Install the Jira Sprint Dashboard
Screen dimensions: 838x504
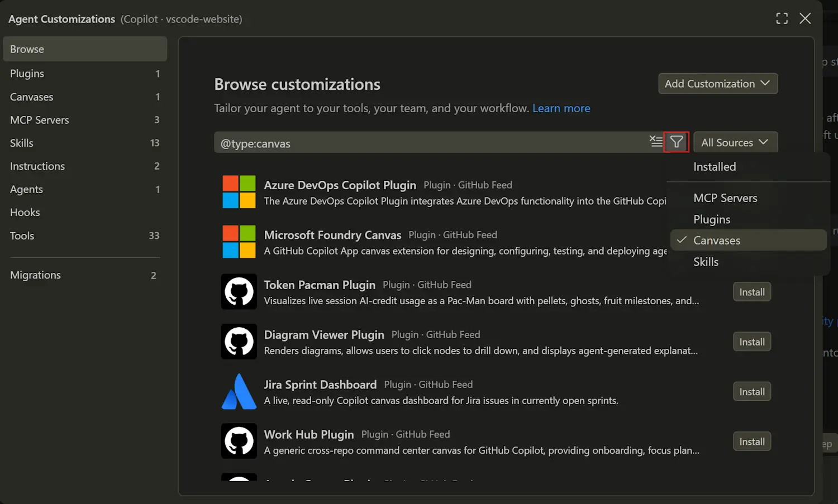(752, 392)
